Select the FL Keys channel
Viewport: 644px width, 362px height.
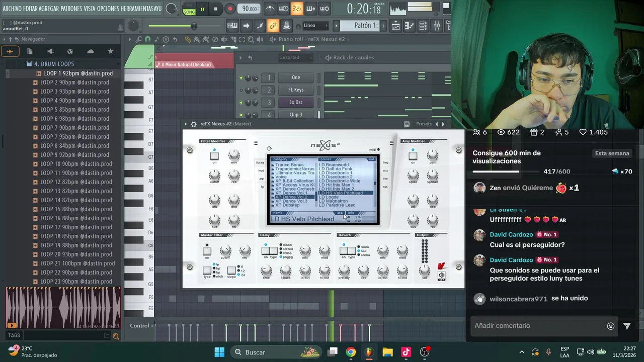pos(296,90)
